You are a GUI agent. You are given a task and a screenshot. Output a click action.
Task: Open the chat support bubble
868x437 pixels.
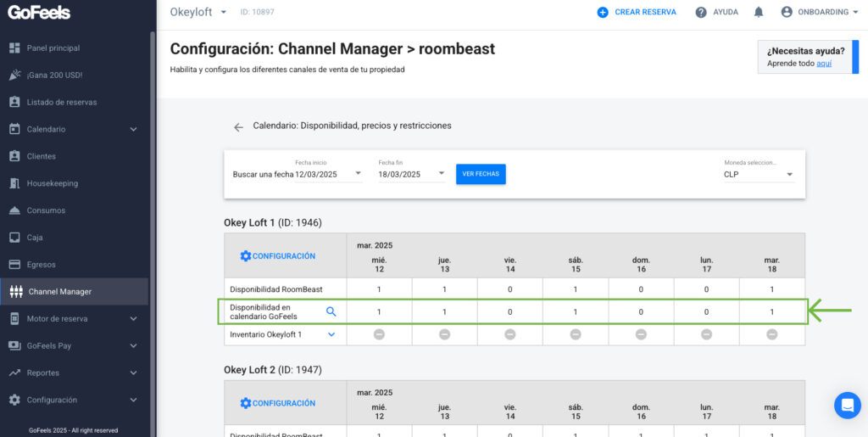click(x=847, y=405)
